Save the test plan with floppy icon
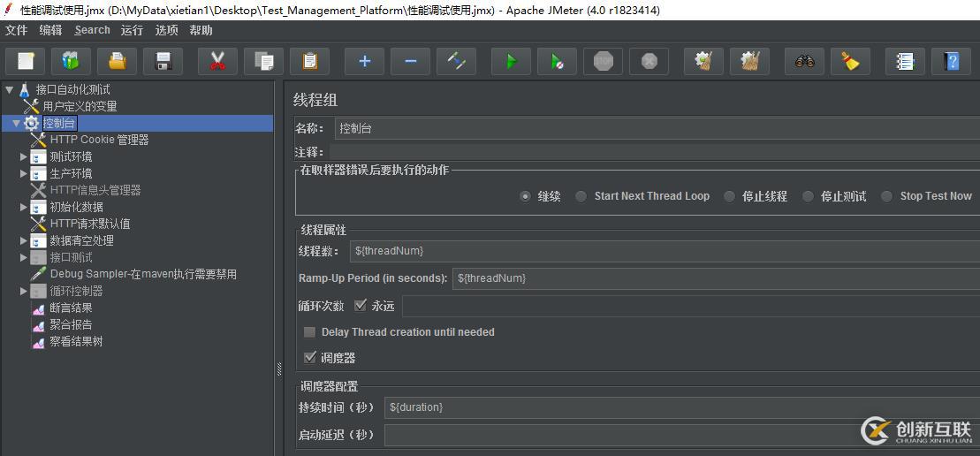The height and width of the screenshot is (456, 980). click(x=163, y=61)
